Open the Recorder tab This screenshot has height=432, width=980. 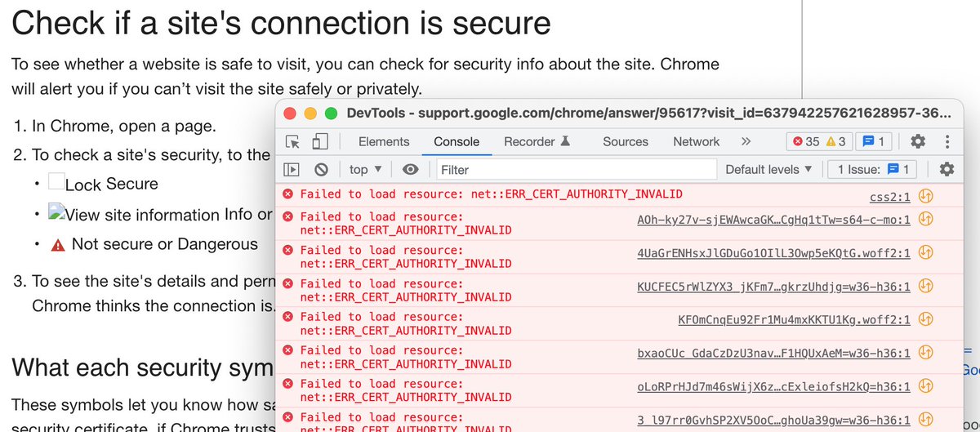[537, 141]
